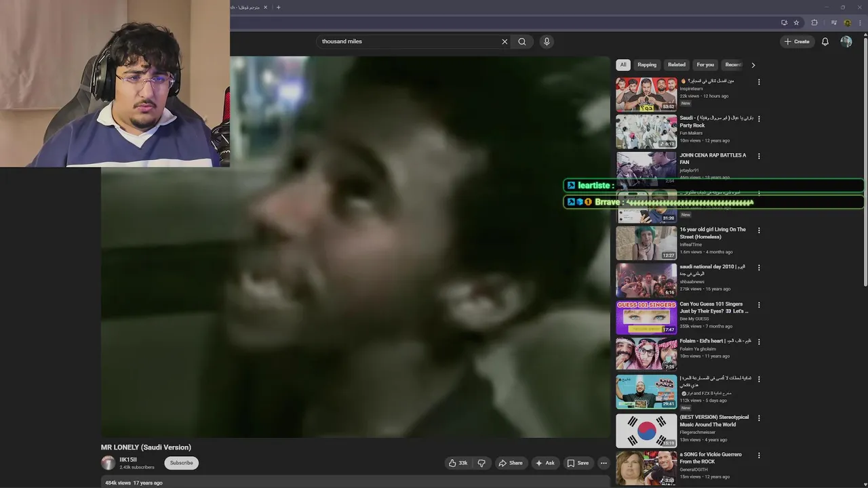Click the MR LONELY (Saudi Version) title

(x=146, y=447)
